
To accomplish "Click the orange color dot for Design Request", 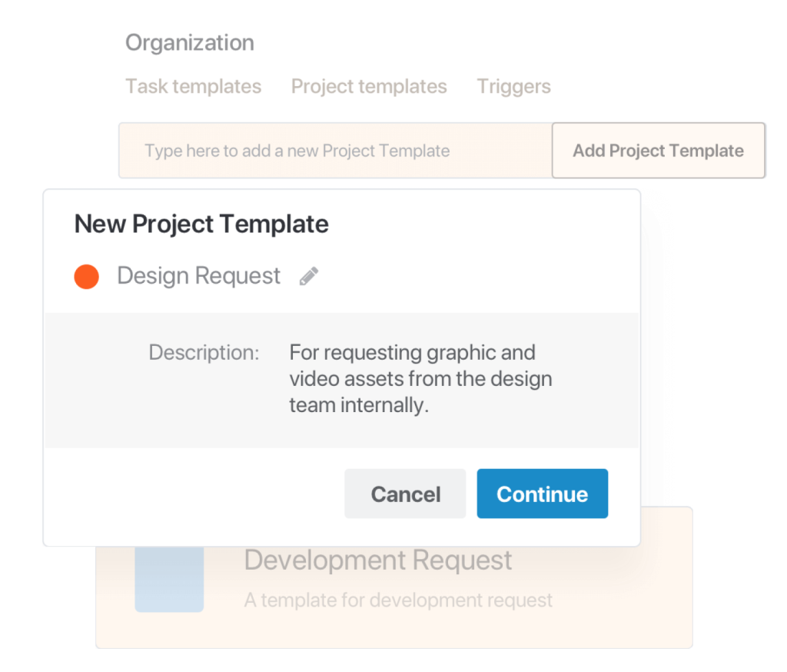I will pos(86,277).
